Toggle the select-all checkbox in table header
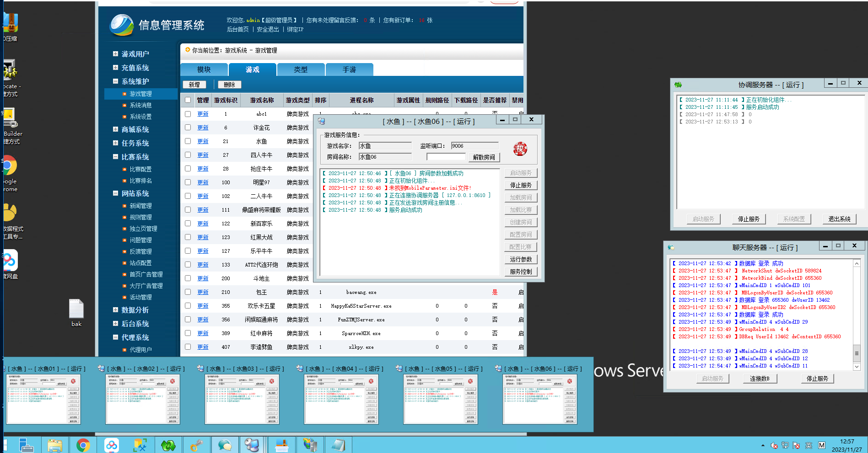 click(188, 100)
